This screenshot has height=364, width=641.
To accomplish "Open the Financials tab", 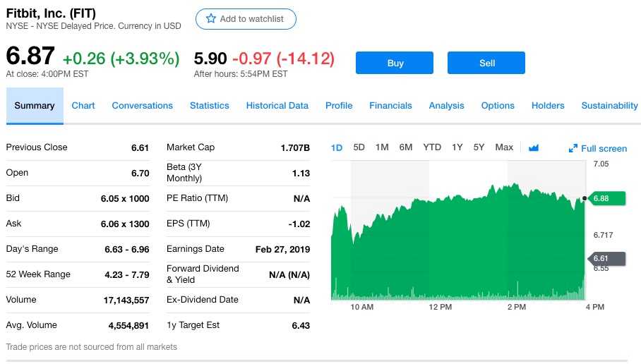I will 390,105.
